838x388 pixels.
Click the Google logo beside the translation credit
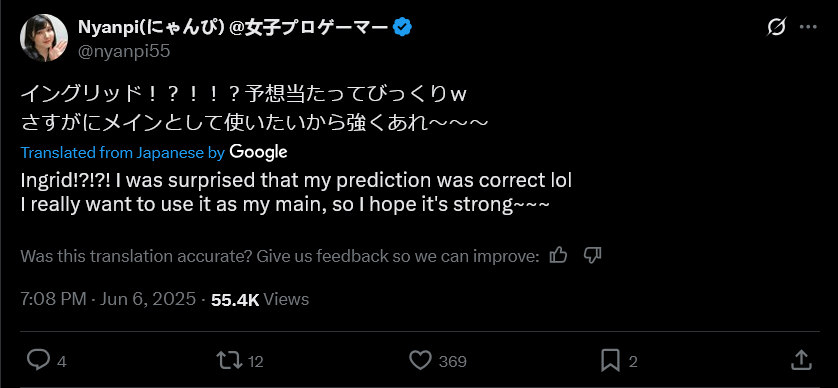click(x=258, y=152)
